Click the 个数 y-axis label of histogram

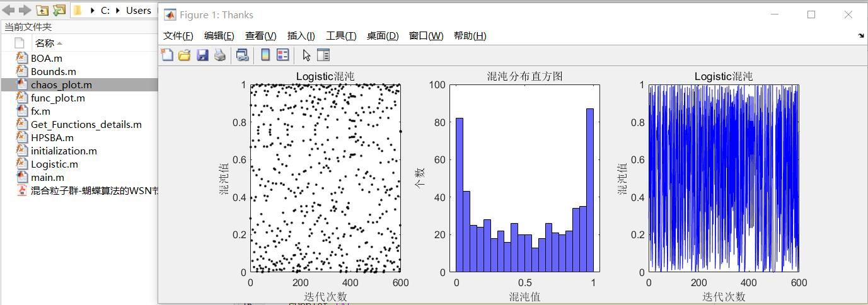pyautogui.click(x=420, y=178)
